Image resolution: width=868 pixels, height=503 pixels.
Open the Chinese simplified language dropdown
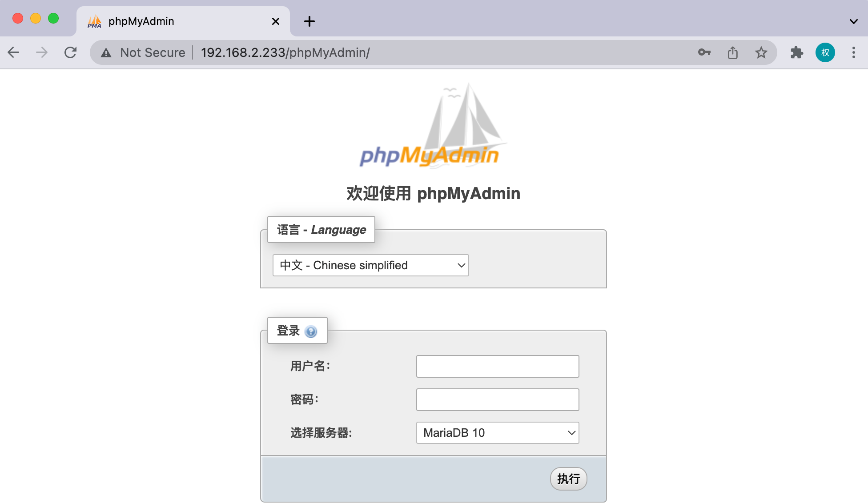point(371,265)
